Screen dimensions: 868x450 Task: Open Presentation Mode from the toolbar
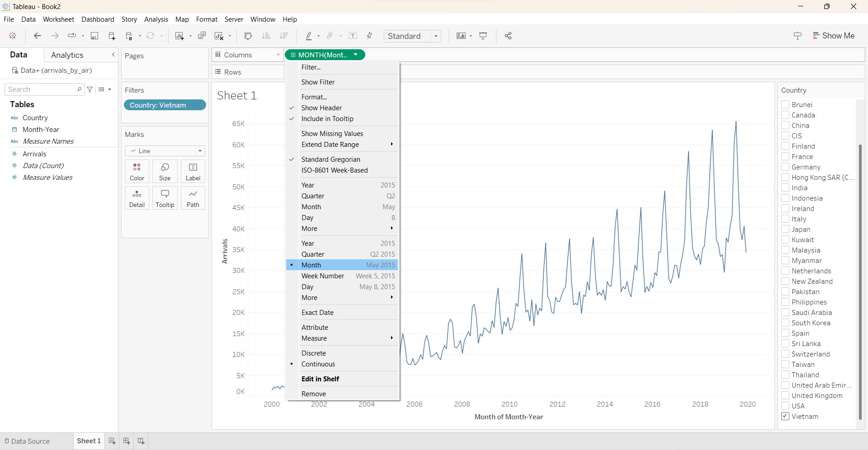coord(483,36)
